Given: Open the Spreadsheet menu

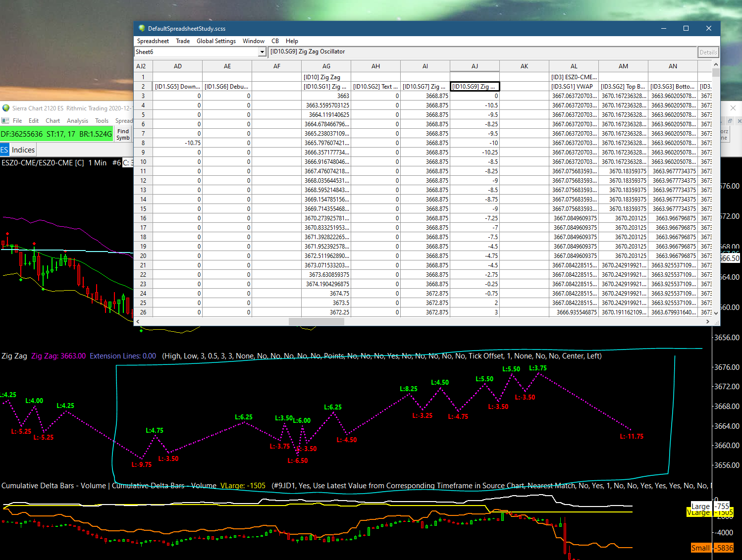Looking at the screenshot, I should (x=153, y=41).
